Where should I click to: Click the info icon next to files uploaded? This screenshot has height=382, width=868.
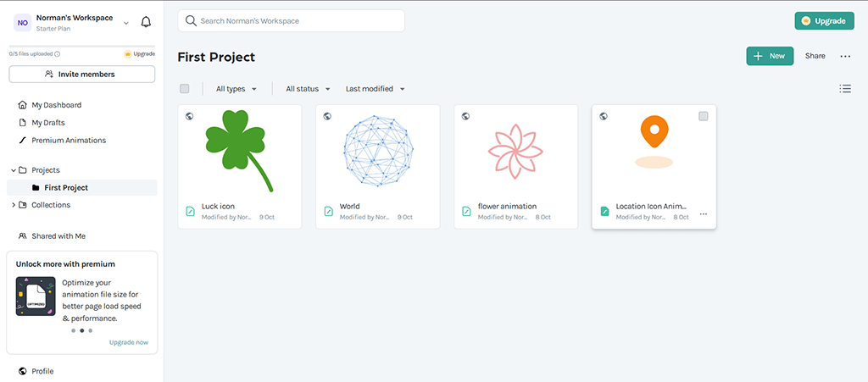(58, 53)
